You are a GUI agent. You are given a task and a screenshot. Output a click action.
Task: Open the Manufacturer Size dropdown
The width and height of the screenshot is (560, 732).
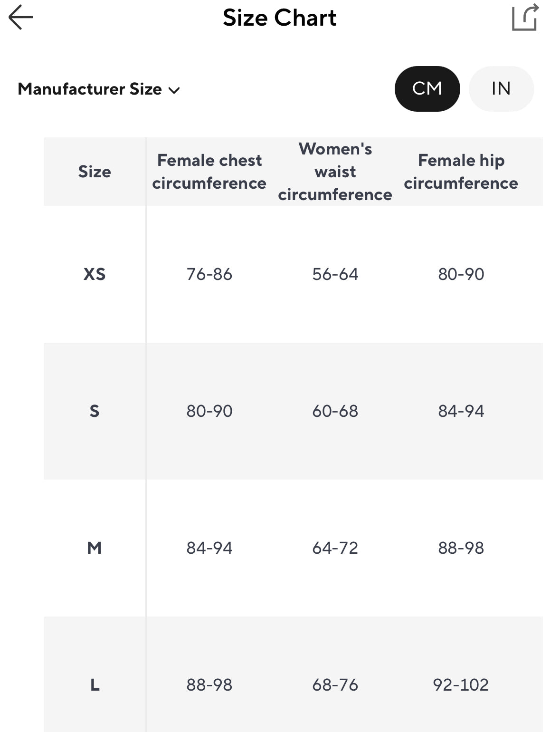(99, 89)
